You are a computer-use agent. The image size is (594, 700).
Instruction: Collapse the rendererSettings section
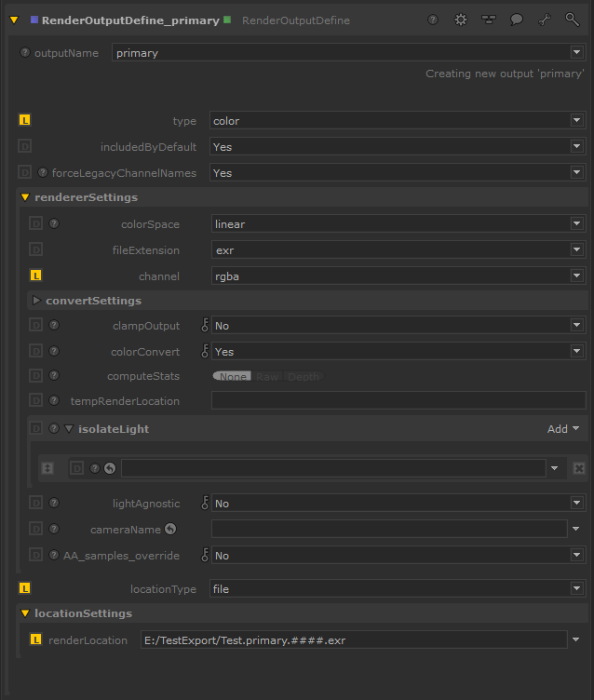pyautogui.click(x=25, y=197)
